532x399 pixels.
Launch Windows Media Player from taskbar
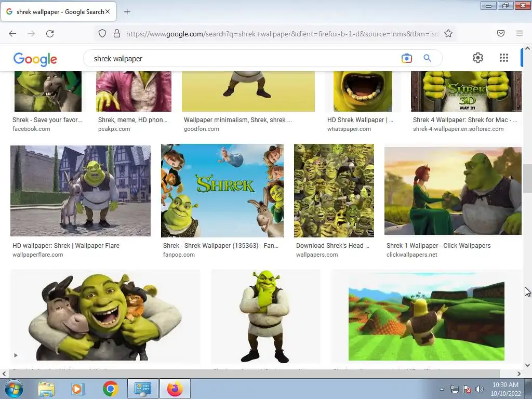pos(77,389)
